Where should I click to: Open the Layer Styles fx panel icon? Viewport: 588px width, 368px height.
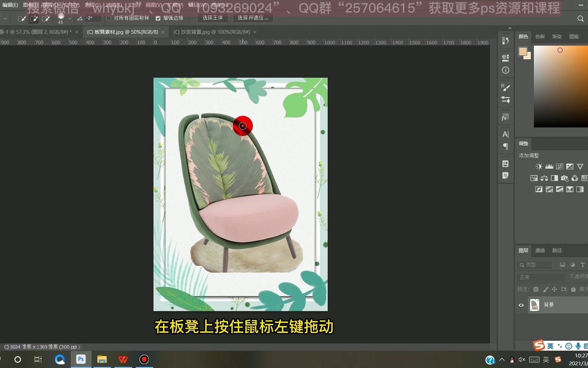click(x=505, y=117)
